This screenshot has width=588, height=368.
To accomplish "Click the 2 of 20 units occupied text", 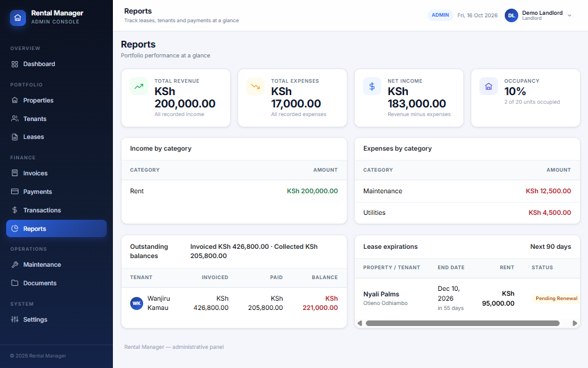I will click(532, 102).
